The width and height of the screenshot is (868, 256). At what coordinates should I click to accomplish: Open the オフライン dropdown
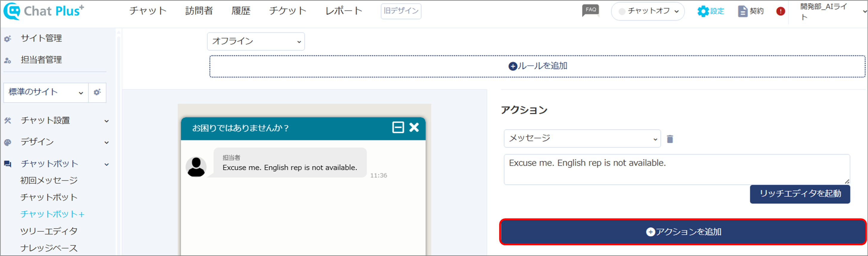[256, 41]
